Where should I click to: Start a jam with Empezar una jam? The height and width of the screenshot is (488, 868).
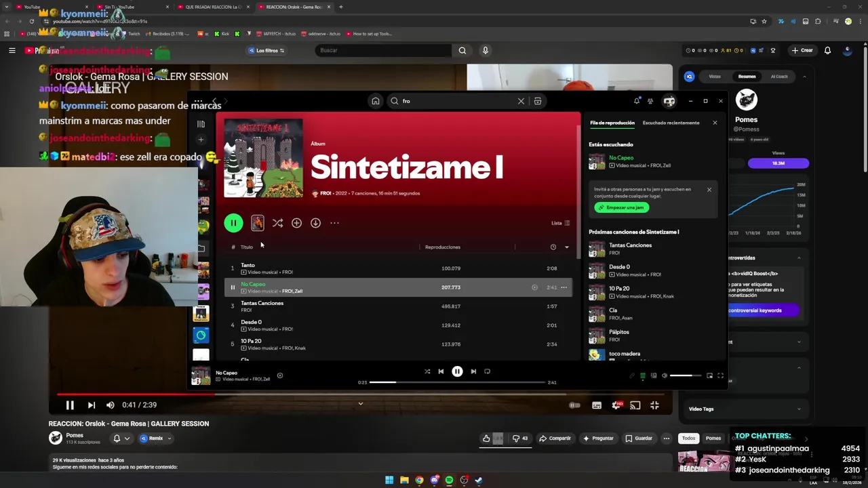click(622, 207)
